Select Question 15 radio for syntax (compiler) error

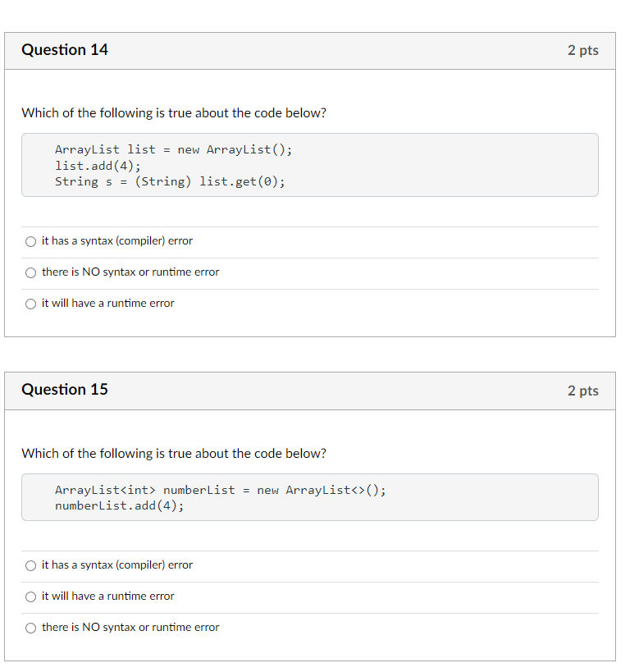pyautogui.click(x=30, y=565)
